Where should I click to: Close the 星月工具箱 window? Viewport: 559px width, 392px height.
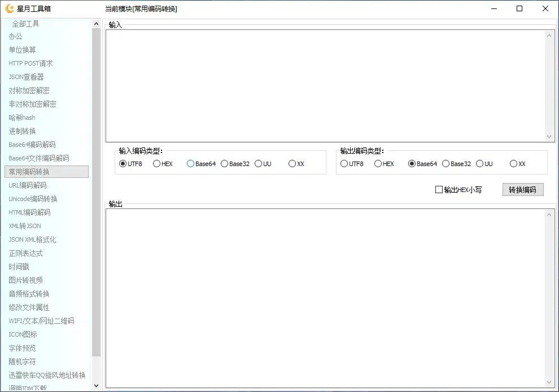click(545, 8)
